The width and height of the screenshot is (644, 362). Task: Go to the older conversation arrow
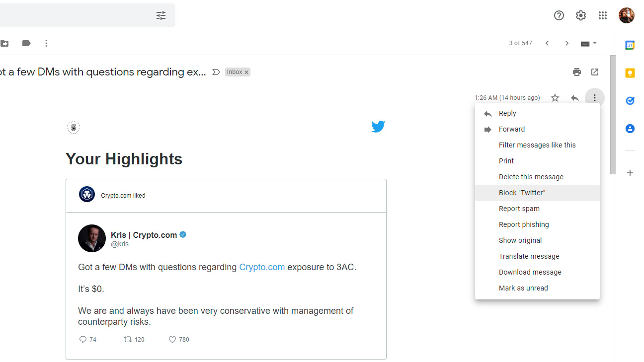567,43
